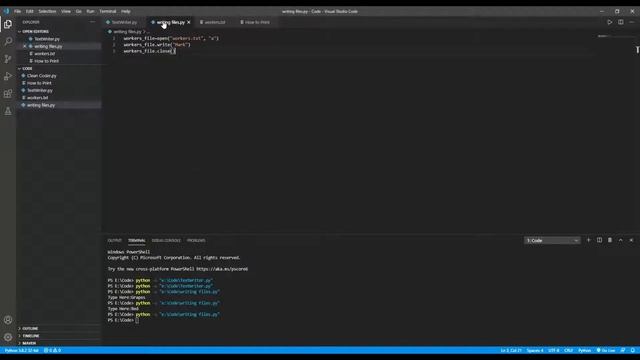Open the Help menu
640x360 pixels.
126,11
